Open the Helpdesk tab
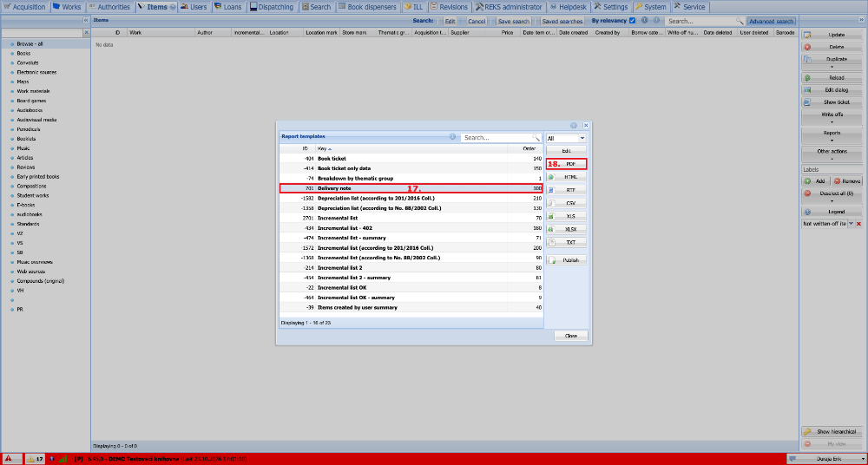This screenshot has width=868, height=465. click(568, 7)
